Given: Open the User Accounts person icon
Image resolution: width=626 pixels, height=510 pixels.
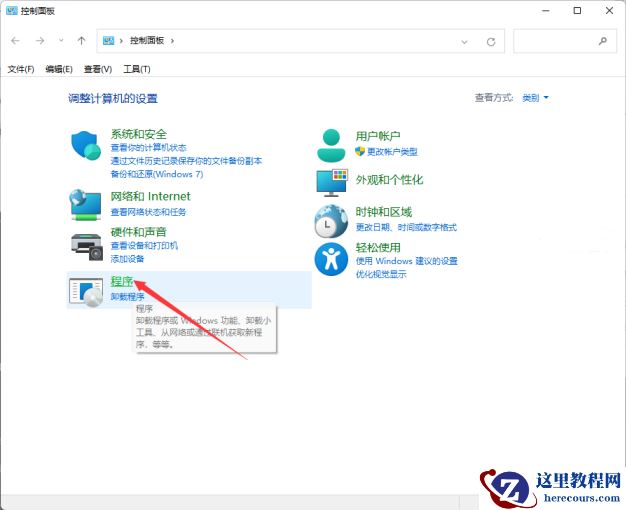Looking at the screenshot, I should (331, 145).
